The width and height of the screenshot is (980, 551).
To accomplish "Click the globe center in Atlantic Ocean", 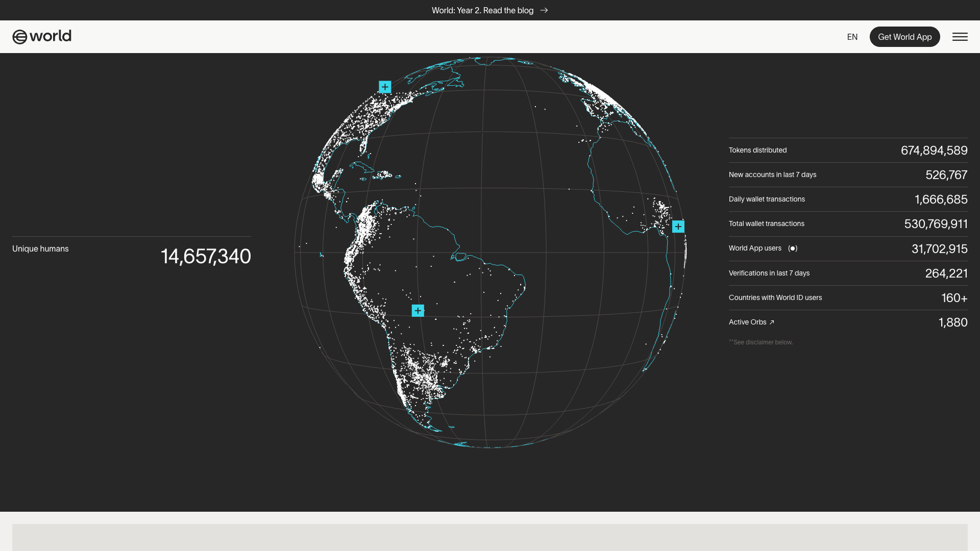I will click(490, 253).
